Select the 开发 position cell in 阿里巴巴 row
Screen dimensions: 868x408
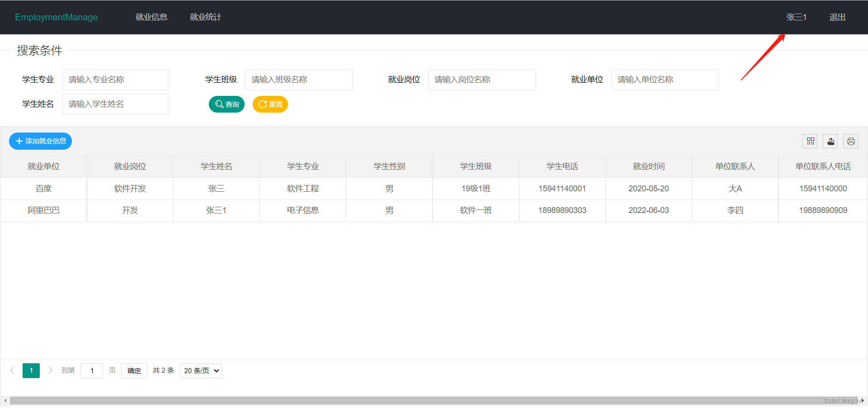click(x=130, y=210)
